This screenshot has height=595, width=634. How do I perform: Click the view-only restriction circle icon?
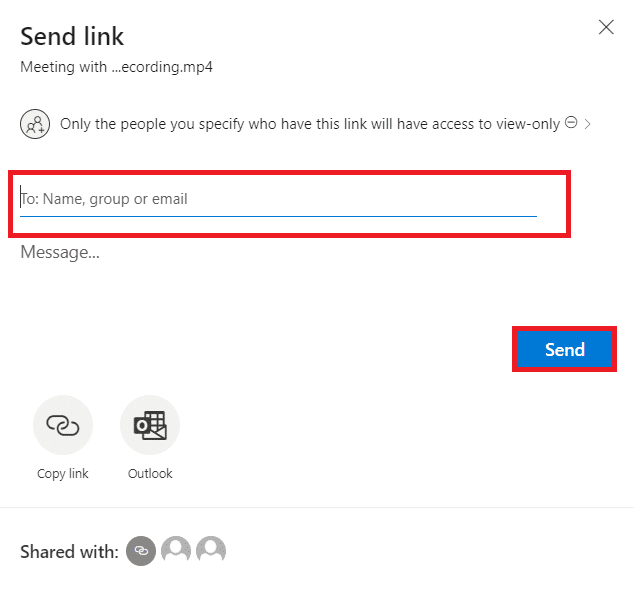tap(571, 123)
